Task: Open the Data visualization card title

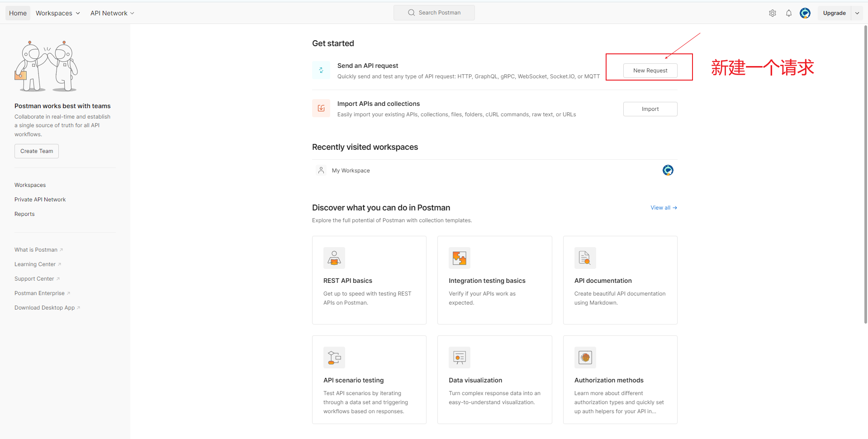Action: click(x=475, y=380)
